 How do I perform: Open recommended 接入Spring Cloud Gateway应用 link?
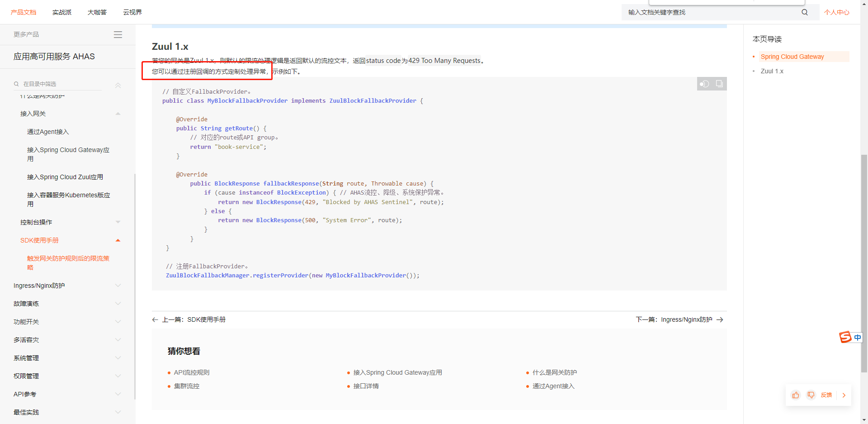point(398,372)
